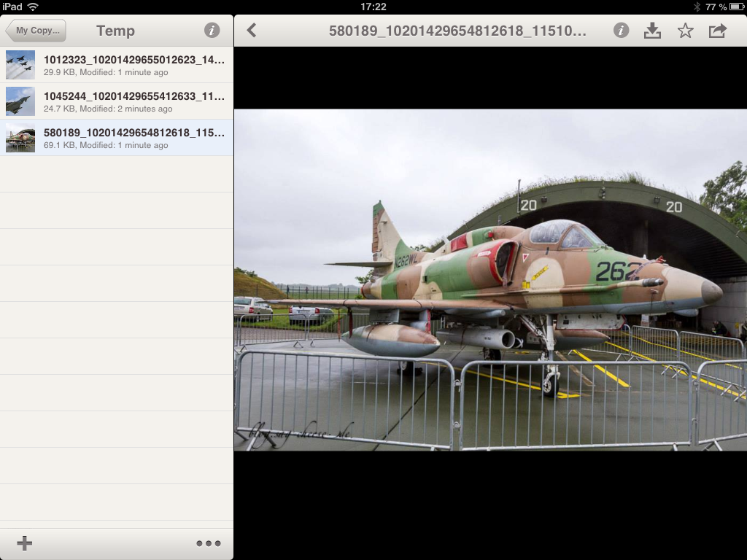Tap thumbnail of the single fighter jet
Viewport: 747px width, 560px height.
pos(20,101)
